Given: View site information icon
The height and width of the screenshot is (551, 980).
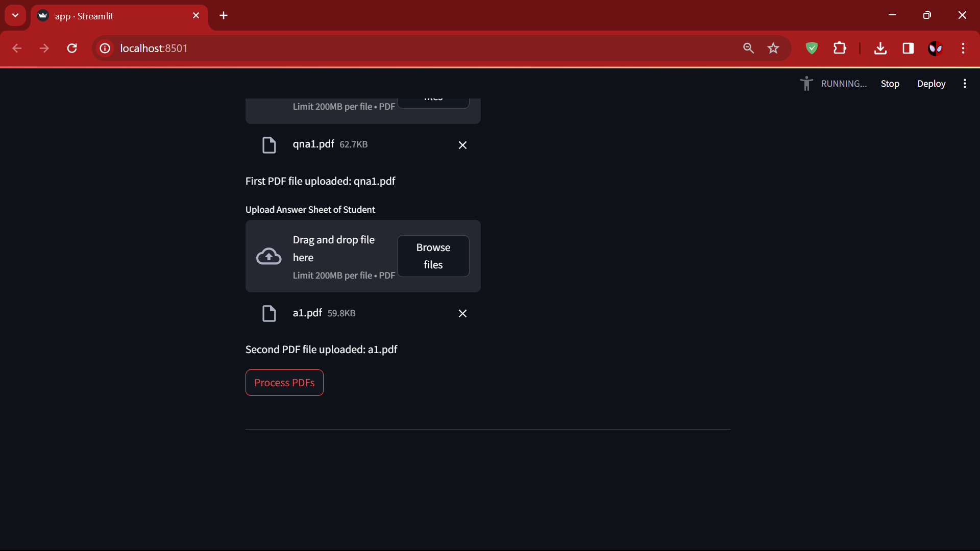Looking at the screenshot, I should (105, 48).
